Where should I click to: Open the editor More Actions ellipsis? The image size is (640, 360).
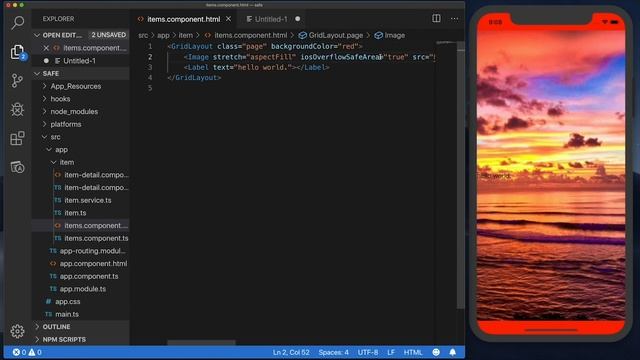point(454,19)
